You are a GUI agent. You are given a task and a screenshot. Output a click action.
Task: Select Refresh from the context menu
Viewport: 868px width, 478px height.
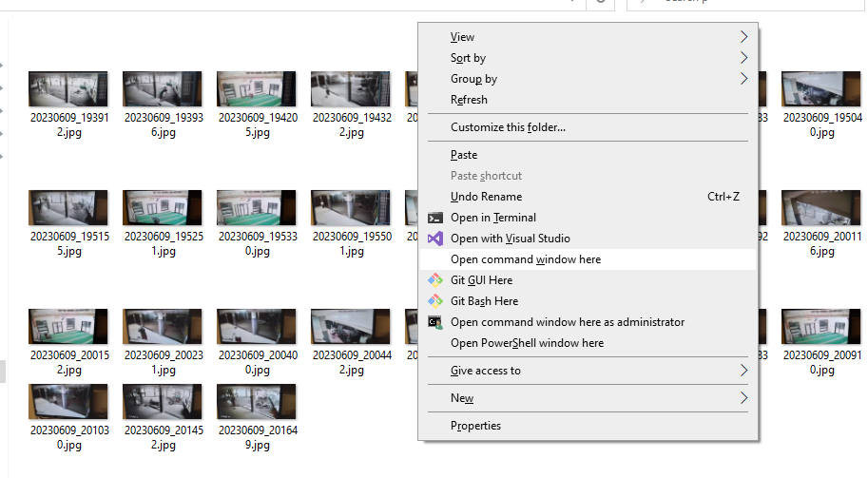588,100
